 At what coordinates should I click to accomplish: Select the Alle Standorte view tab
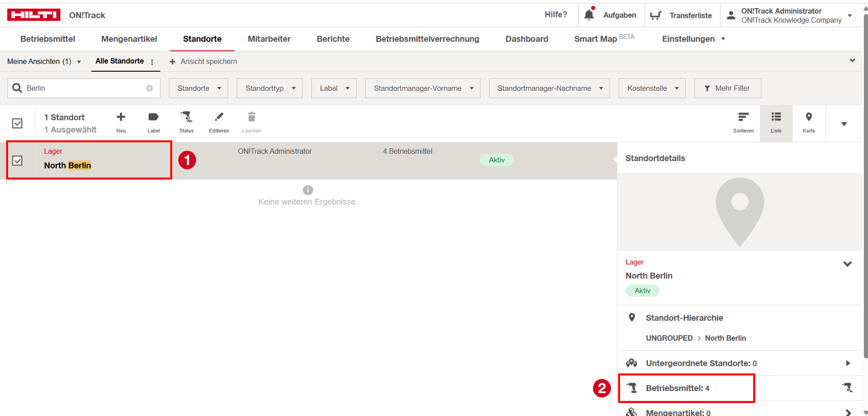click(119, 61)
